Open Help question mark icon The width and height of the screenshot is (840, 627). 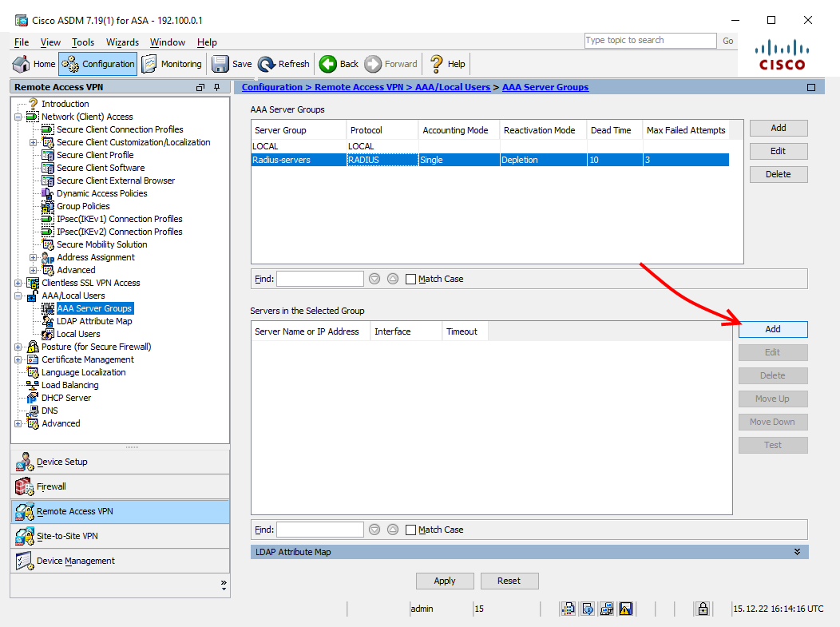tap(437, 64)
